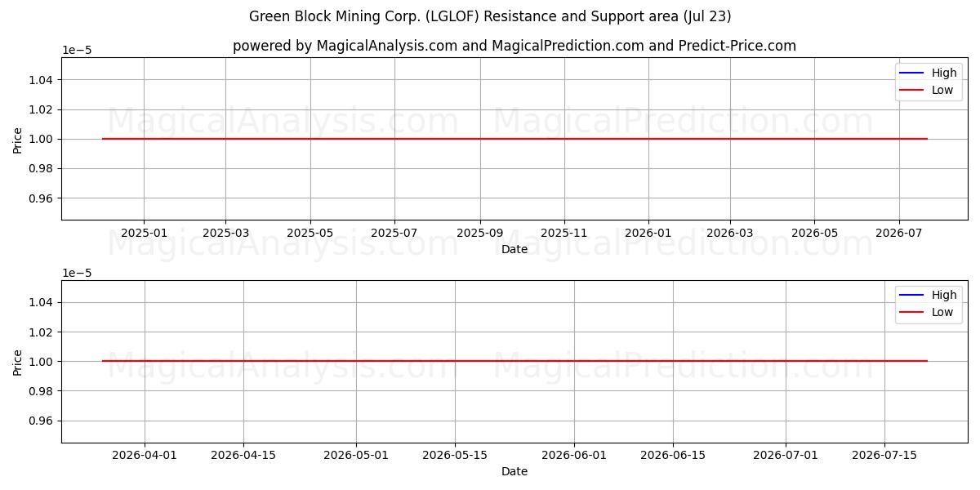This screenshot has height=490, width=980.
Task: Click the "Date" axis label under the upper chart
Action: (514, 249)
